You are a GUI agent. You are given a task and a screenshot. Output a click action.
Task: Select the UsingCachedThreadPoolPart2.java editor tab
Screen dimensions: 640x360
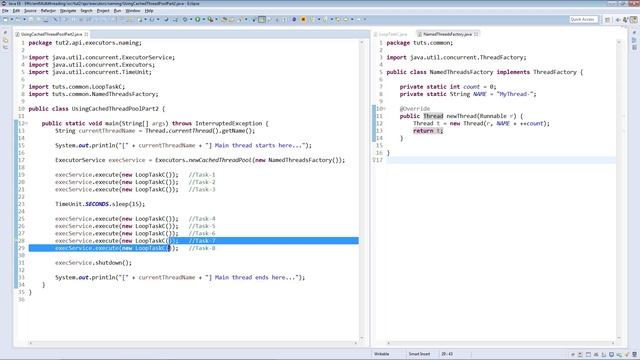coord(51,34)
